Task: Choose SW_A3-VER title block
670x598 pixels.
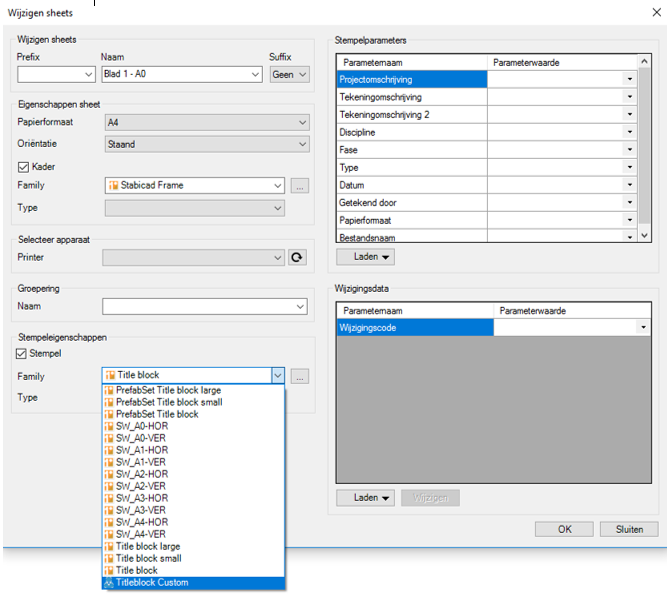Action: [x=194, y=510]
